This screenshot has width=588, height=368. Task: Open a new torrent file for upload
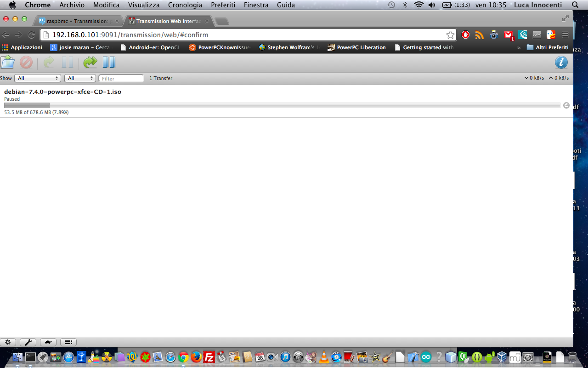pos(8,62)
